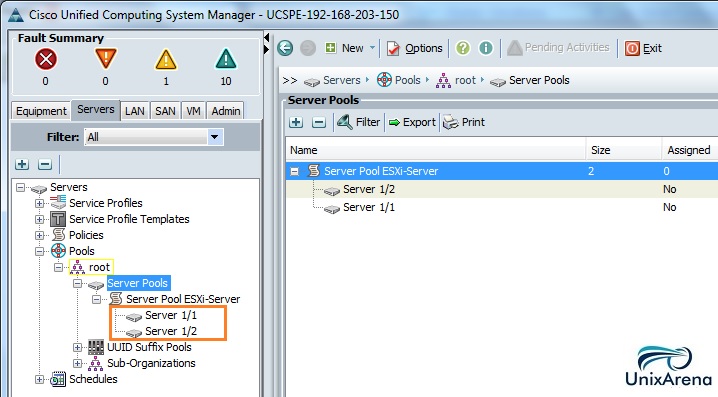Click the Policies scroll icon in tree
Screen dimensions: 718x397
58,235
